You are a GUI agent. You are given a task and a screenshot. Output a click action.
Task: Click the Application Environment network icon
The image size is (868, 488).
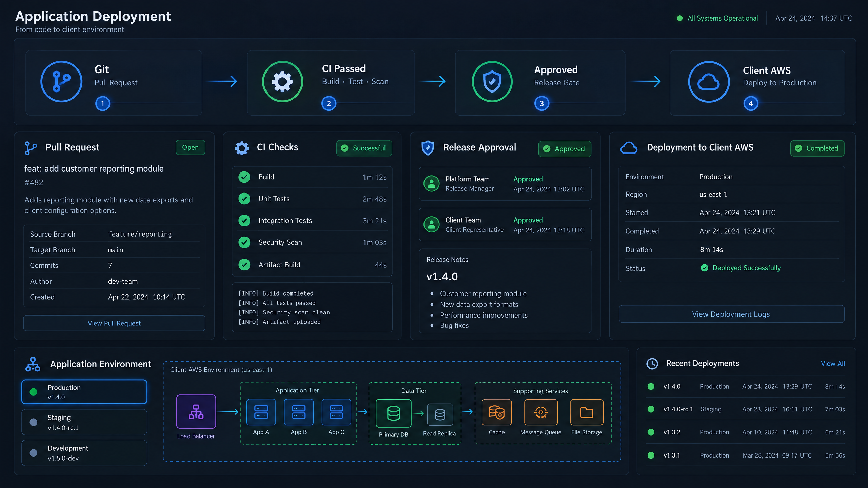pyautogui.click(x=33, y=364)
